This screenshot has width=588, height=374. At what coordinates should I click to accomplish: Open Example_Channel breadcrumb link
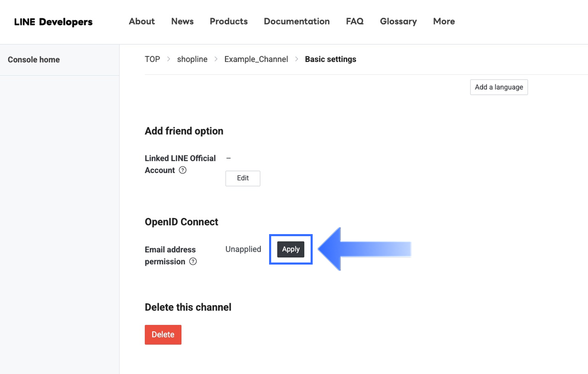[x=256, y=59]
